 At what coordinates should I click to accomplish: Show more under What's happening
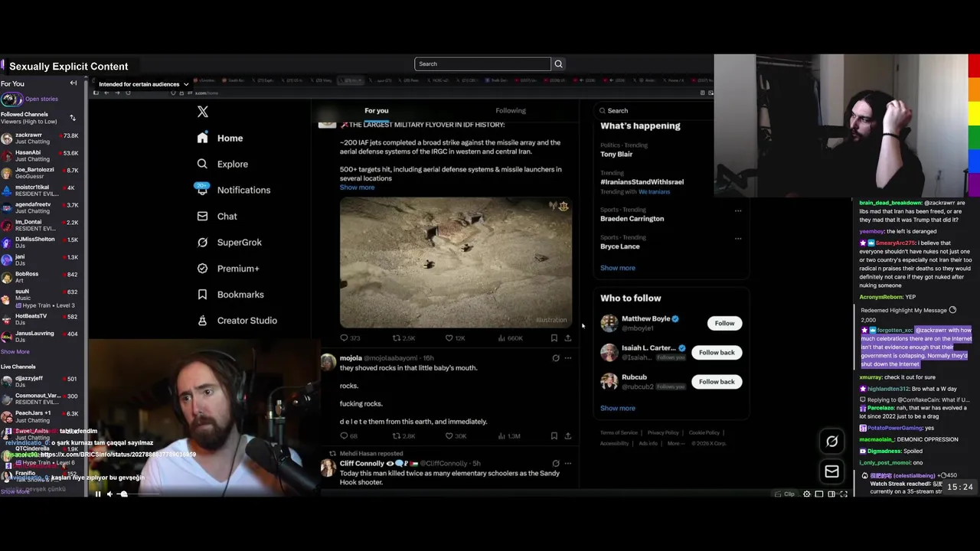[x=618, y=268]
